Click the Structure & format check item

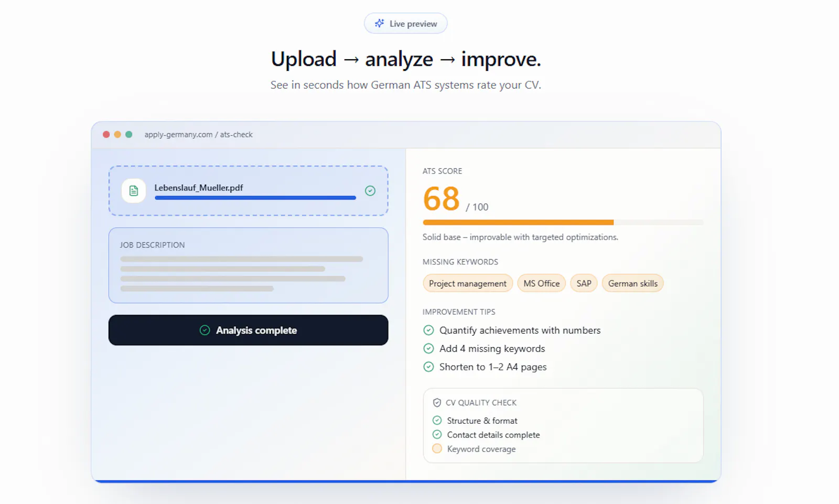(x=482, y=421)
